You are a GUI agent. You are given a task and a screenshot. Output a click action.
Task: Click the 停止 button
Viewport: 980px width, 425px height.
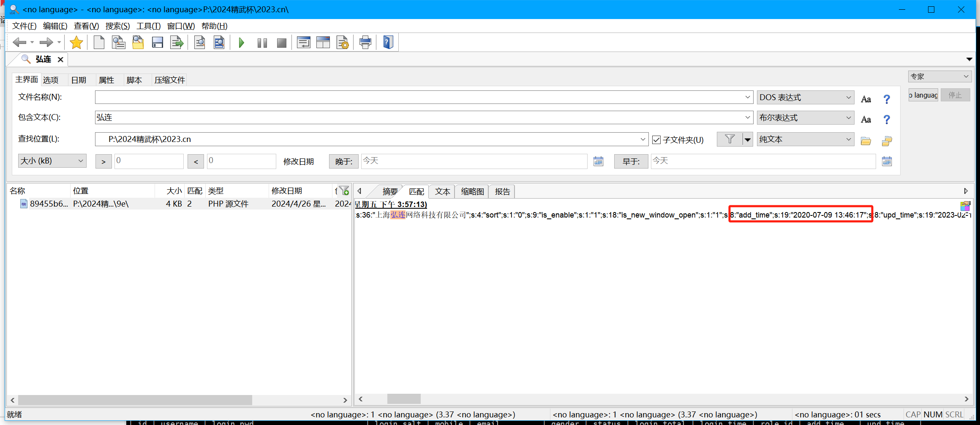tap(955, 95)
